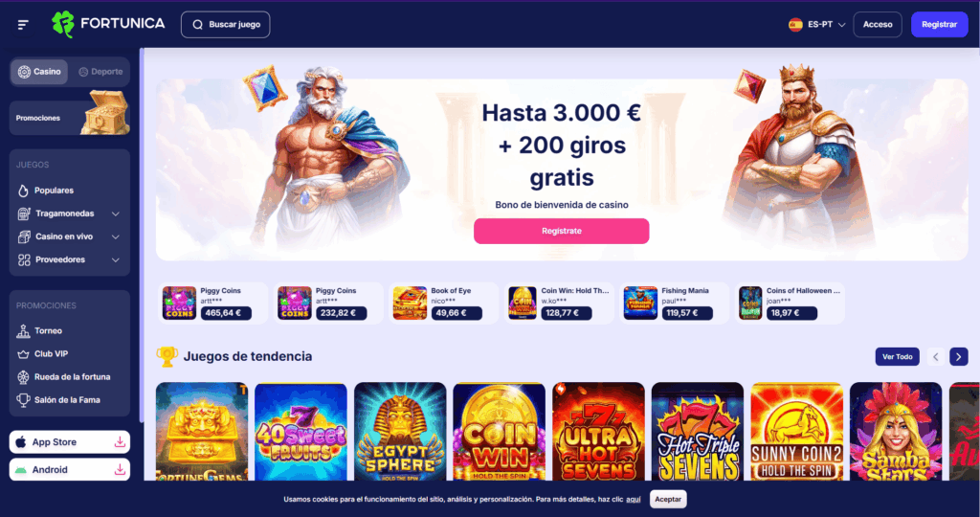Click the Fortunica clover logo
980x517 pixels.
(x=63, y=24)
